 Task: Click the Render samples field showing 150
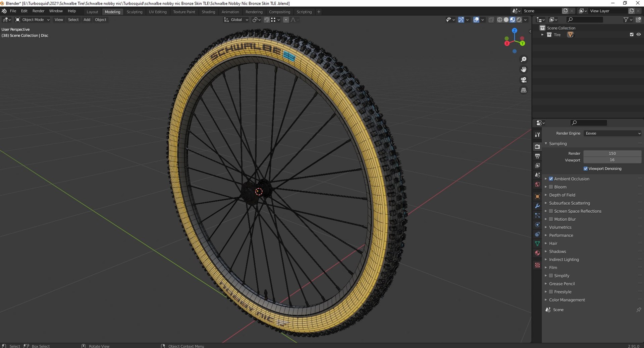tap(612, 153)
